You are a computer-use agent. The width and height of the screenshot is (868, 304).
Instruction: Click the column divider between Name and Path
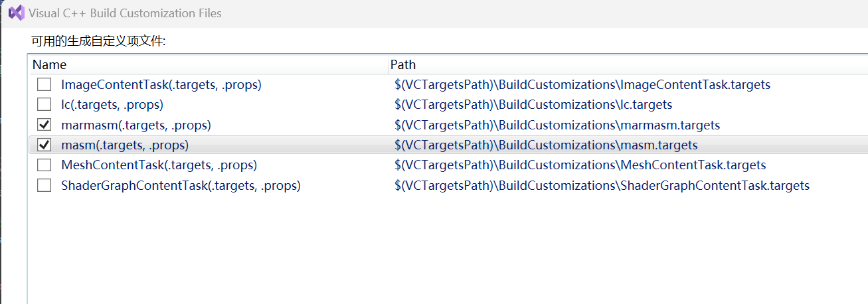coord(389,64)
